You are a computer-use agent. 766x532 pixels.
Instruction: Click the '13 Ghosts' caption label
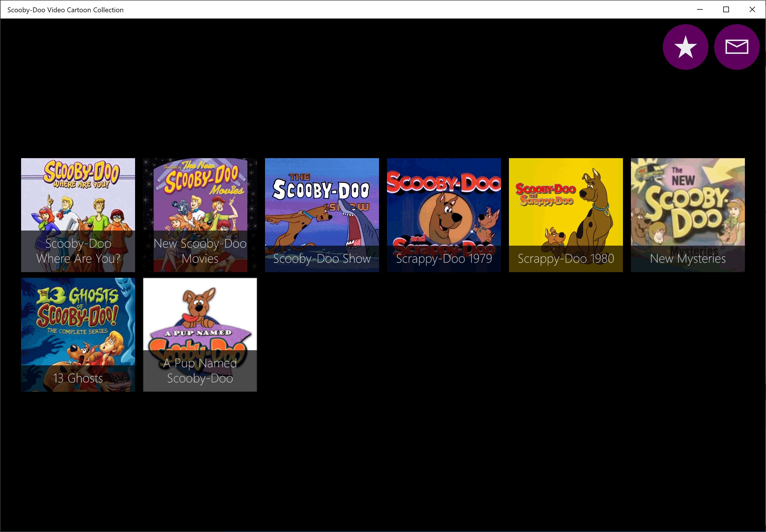pyautogui.click(x=78, y=378)
